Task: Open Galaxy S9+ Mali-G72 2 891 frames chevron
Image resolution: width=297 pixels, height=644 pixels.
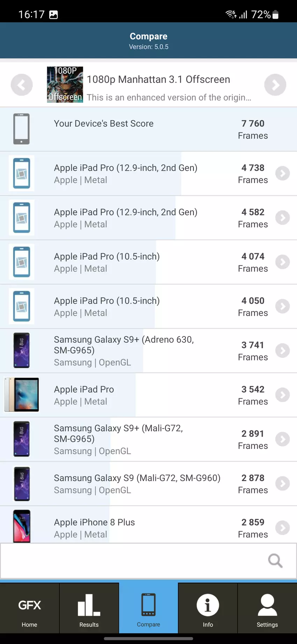Action: click(282, 439)
